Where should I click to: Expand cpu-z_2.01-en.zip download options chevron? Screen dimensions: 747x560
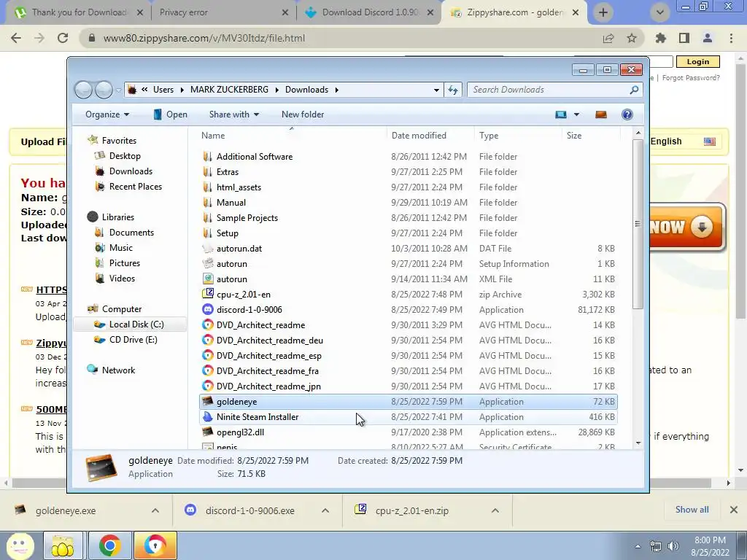point(495,510)
